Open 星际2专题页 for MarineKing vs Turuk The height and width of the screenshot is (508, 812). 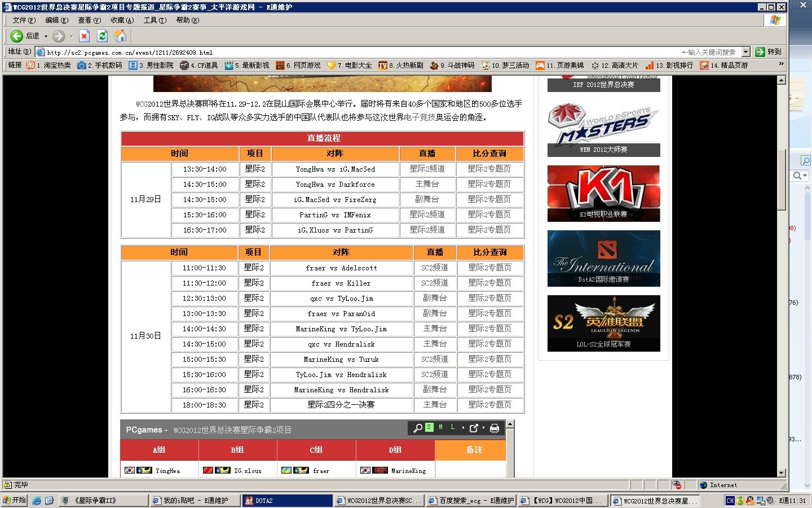click(489, 359)
